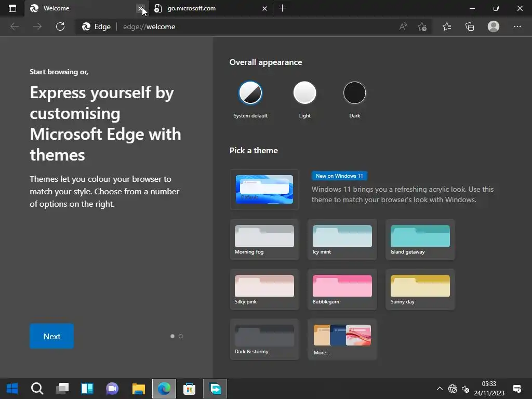Choose the Default Windows 11 theme
Image resolution: width=532 pixels, height=399 pixels.
264,189
